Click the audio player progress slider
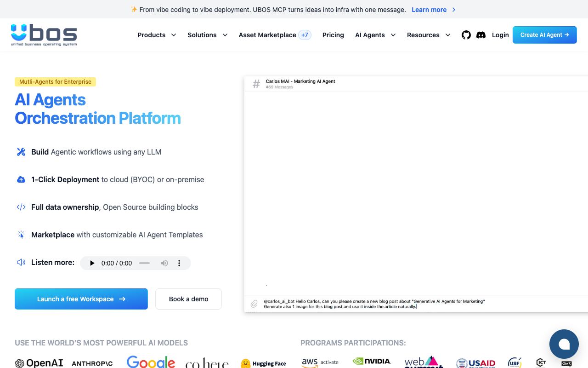The height and width of the screenshot is (368, 588). click(144, 263)
